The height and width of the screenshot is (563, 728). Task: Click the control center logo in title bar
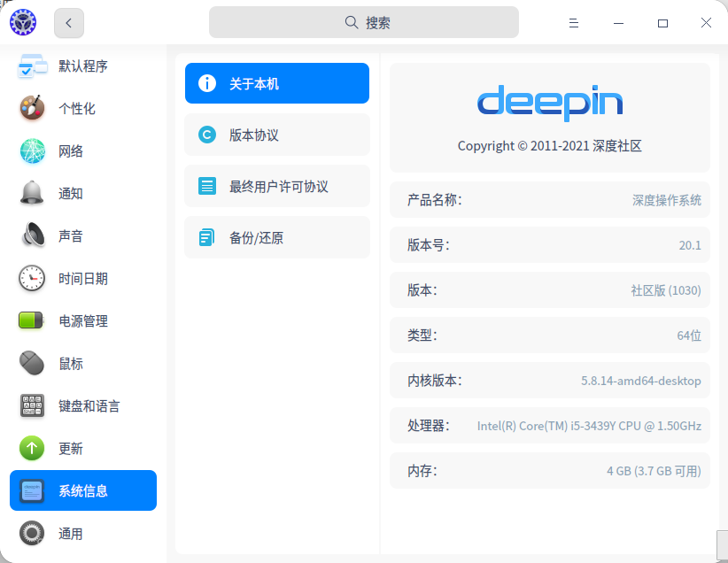click(x=23, y=23)
